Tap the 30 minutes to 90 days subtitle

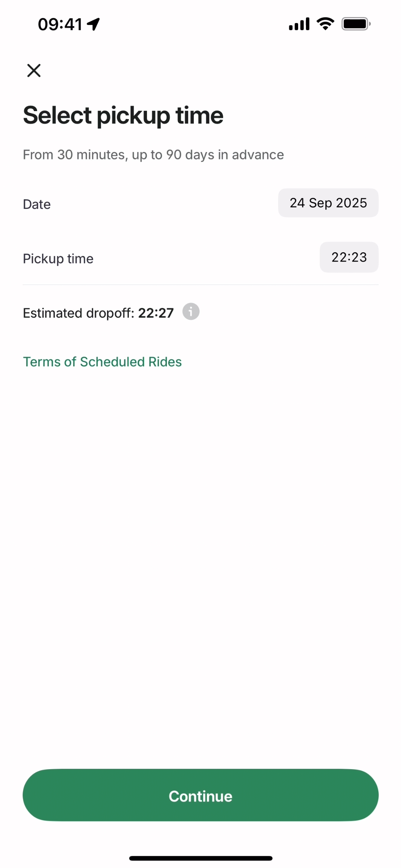[x=153, y=155]
